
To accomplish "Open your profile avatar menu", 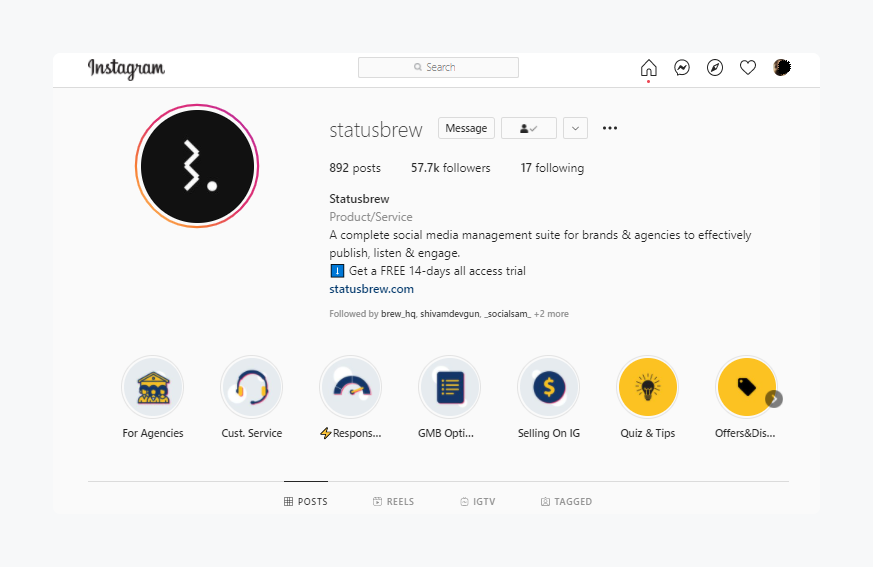I will (x=782, y=68).
